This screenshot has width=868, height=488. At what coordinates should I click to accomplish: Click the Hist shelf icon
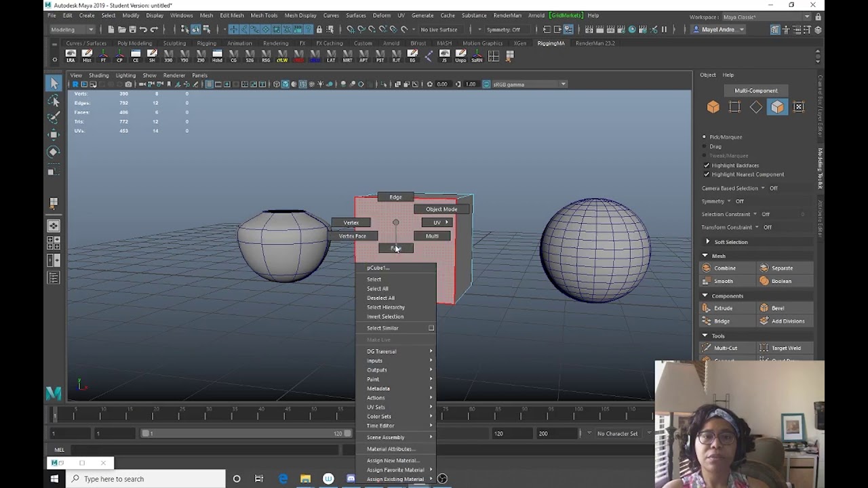[87, 56]
